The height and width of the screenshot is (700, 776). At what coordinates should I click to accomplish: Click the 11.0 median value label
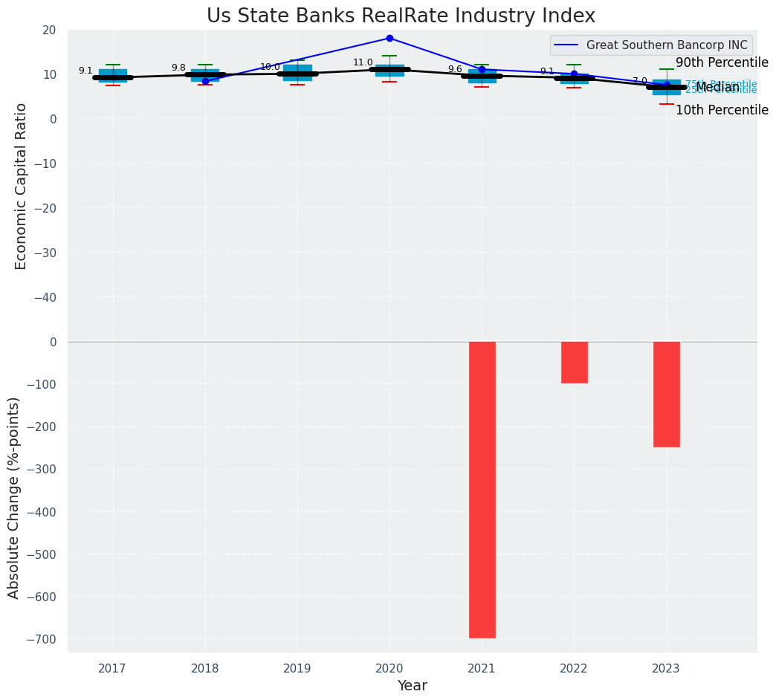[x=363, y=63]
